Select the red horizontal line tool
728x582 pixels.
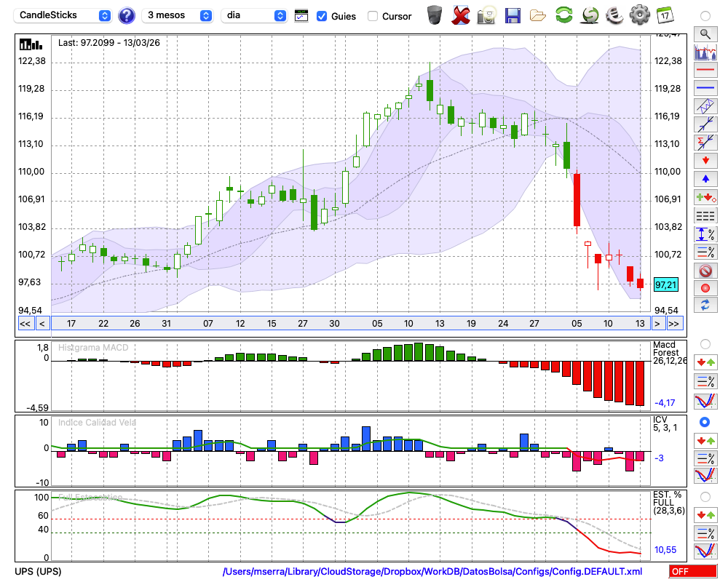pos(705,70)
